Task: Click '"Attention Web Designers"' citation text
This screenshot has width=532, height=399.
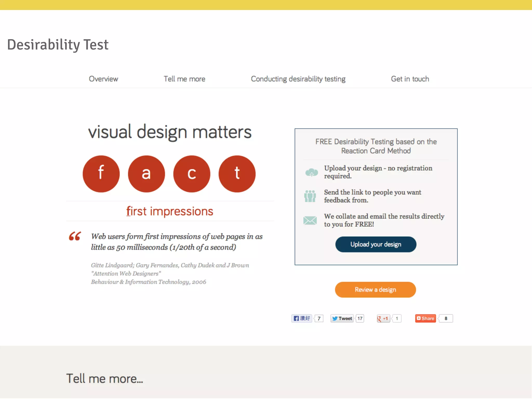Action: coord(126,274)
